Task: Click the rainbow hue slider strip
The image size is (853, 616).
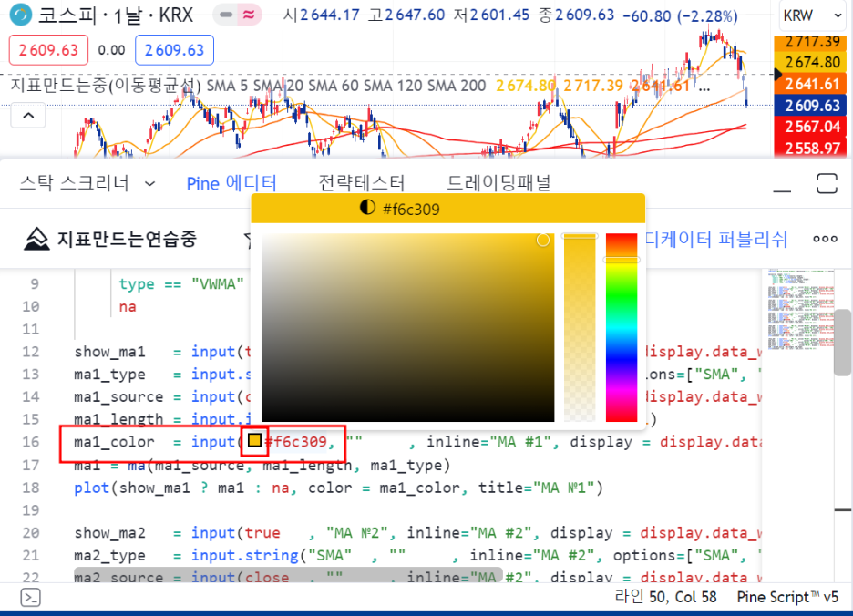Action: coord(622,327)
